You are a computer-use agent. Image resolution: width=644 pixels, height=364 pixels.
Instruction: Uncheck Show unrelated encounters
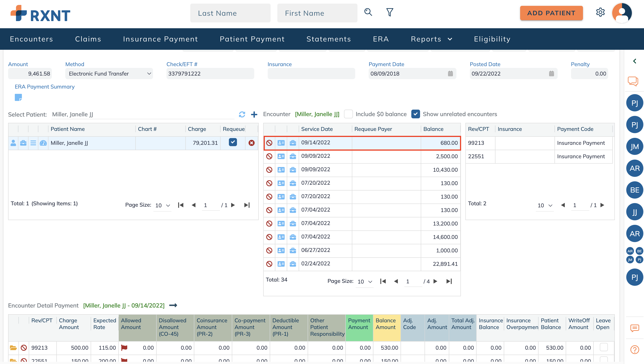tap(416, 114)
